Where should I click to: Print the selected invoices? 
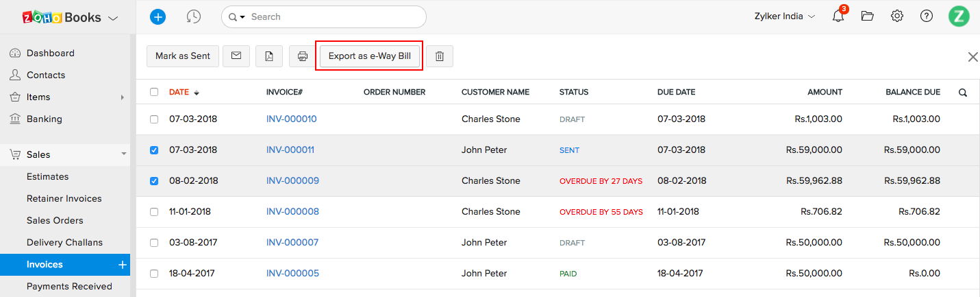click(x=302, y=56)
